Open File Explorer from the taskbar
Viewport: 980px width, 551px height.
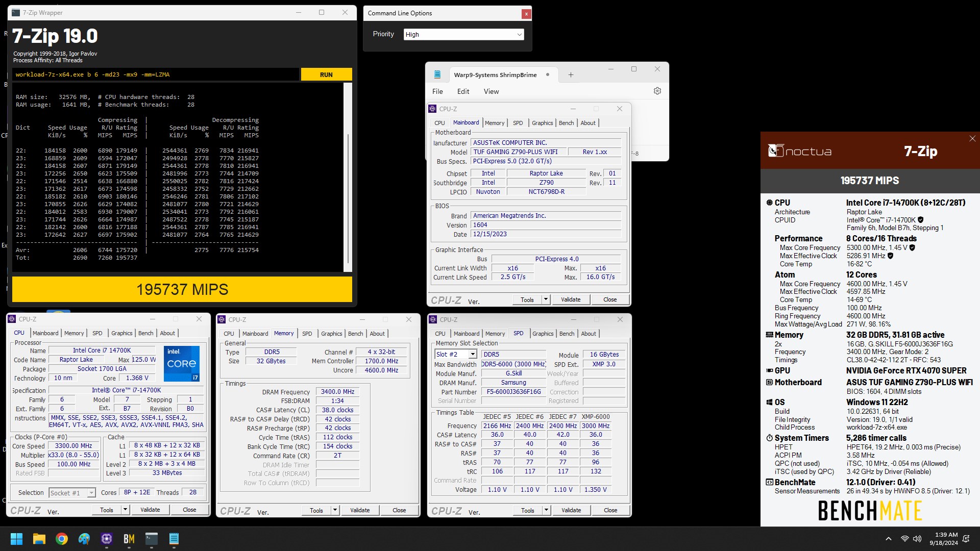pyautogui.click(x=39, y=539)
